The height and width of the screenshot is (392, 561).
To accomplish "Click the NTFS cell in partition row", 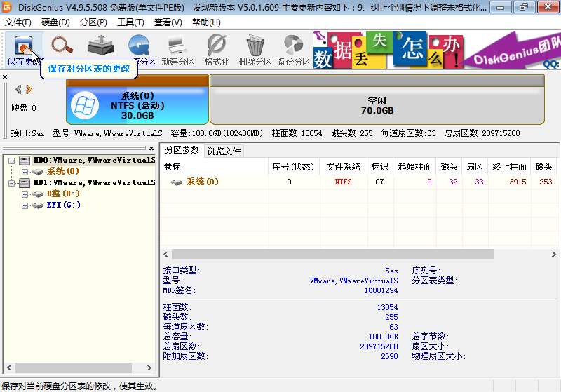I will (x=343, y=182).
